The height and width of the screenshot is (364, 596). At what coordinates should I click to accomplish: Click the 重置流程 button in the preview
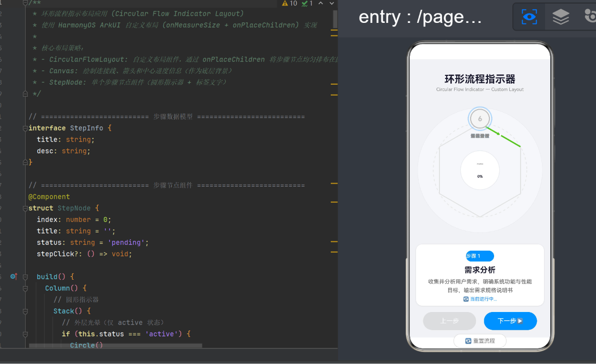click(x=480, y=341)
